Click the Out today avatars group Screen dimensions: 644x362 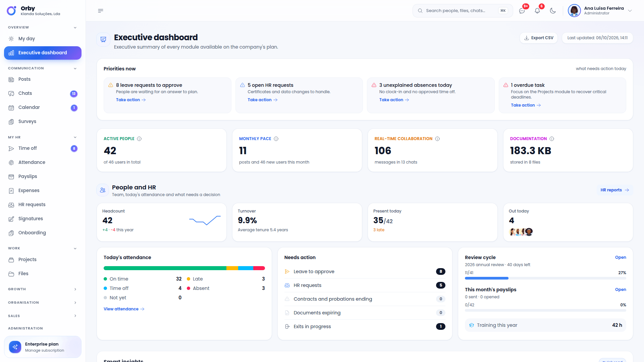coord(521,232)
